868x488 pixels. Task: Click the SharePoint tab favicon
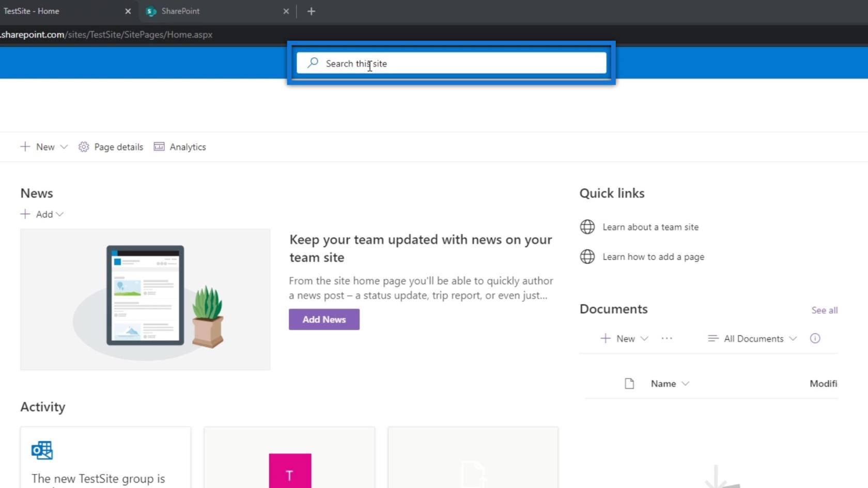(x=151, y=11)
